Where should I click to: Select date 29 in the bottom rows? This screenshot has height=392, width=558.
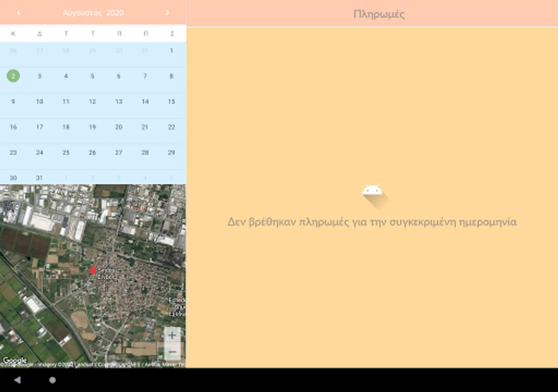click(172, 152)
